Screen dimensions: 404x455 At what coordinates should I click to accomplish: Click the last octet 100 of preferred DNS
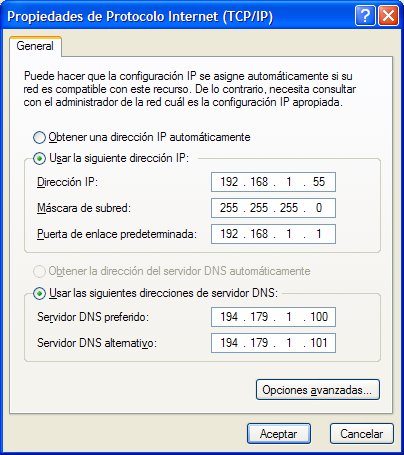319,317
